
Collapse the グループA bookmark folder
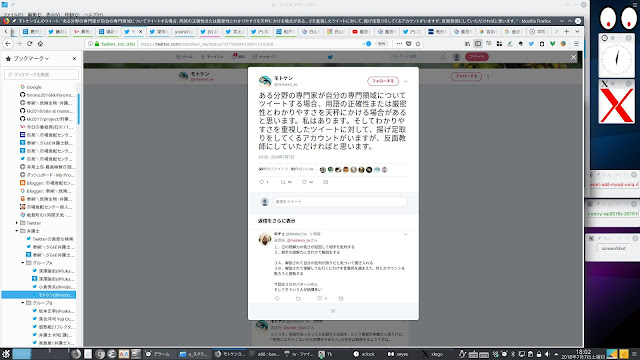[23, 263]
